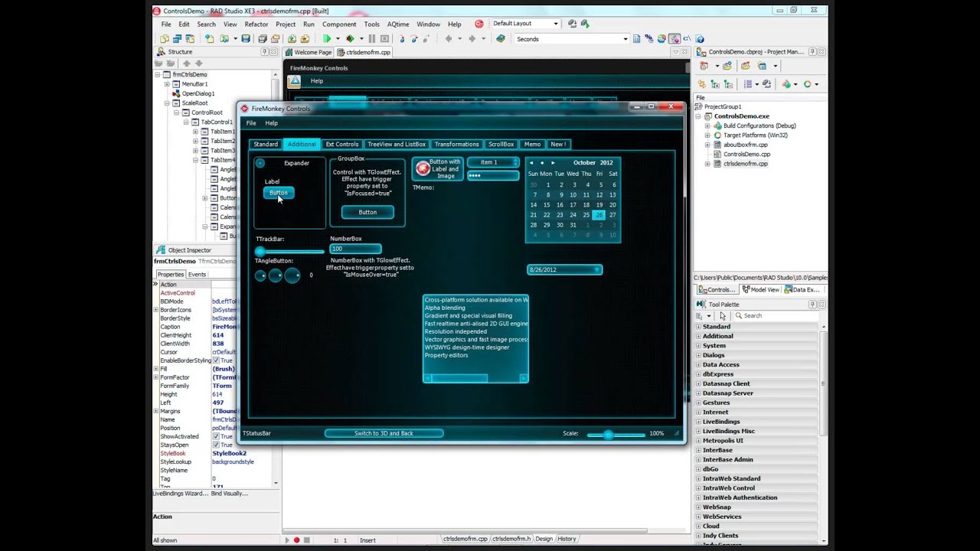This screenshot has width=980, height=551.
Task: Click the play macro icon in editor status bar
Action: [288, 540]
